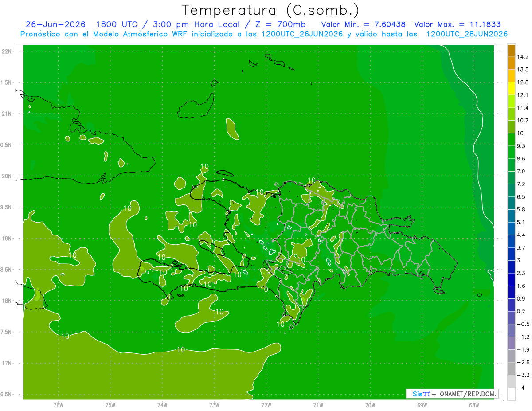Screen dimensions: 532x411
Task: Click the "71W" longitude label
Action: 318,405
